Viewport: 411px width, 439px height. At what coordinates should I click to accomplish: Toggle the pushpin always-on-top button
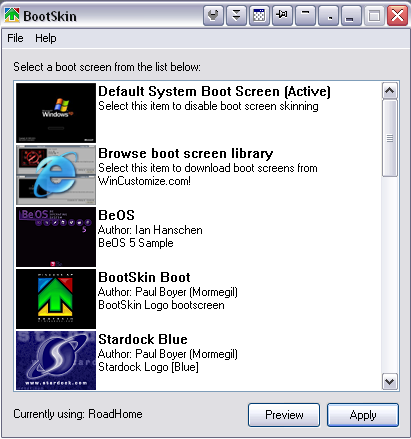tap(282, 15)
